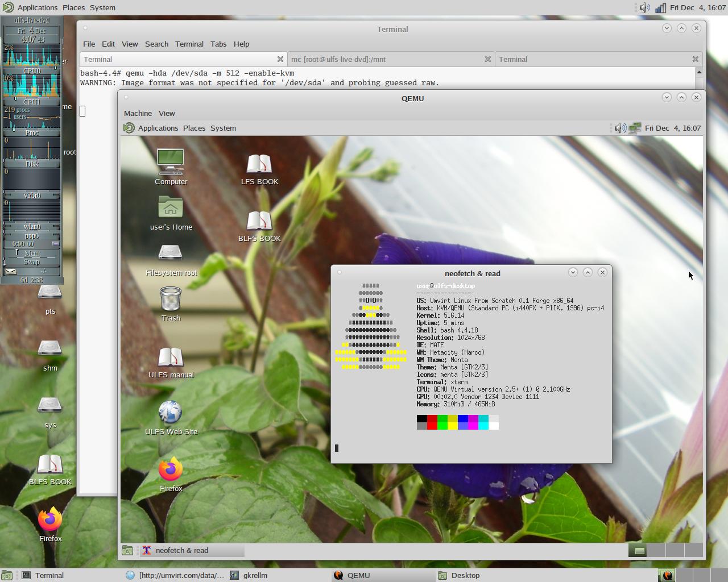Open the QEMU View menu
The height and width of the screenshot is (582, 728).
(167, 113)
